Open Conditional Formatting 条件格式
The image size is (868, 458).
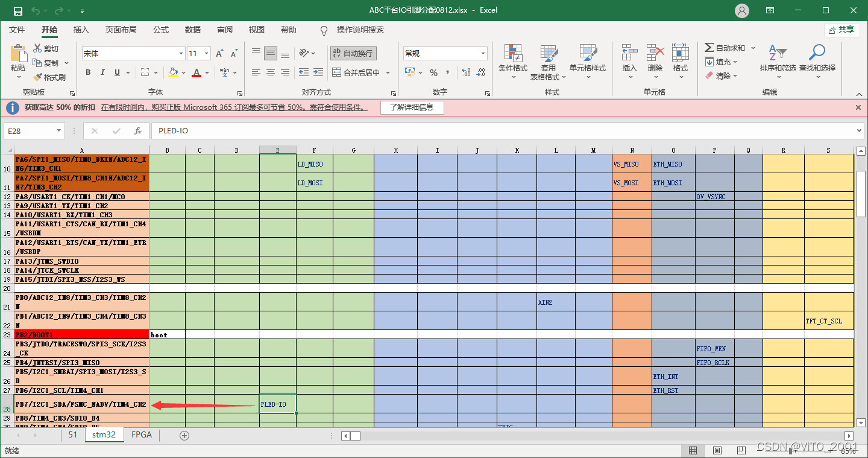click(x=513, y=62)
